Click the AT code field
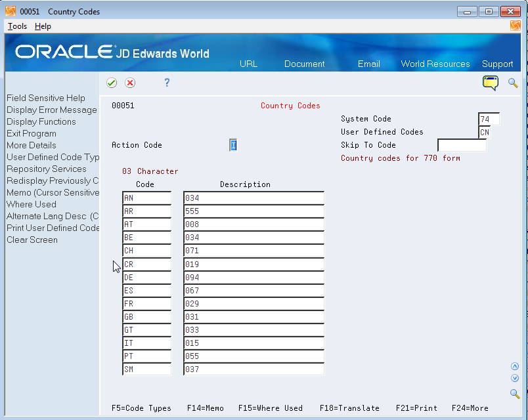The width and height of the screenshot is (528, 420). click(x=147, y=224)
